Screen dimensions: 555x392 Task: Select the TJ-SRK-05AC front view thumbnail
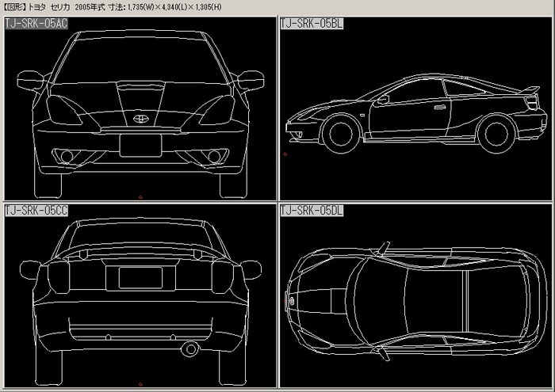(140, 108)
